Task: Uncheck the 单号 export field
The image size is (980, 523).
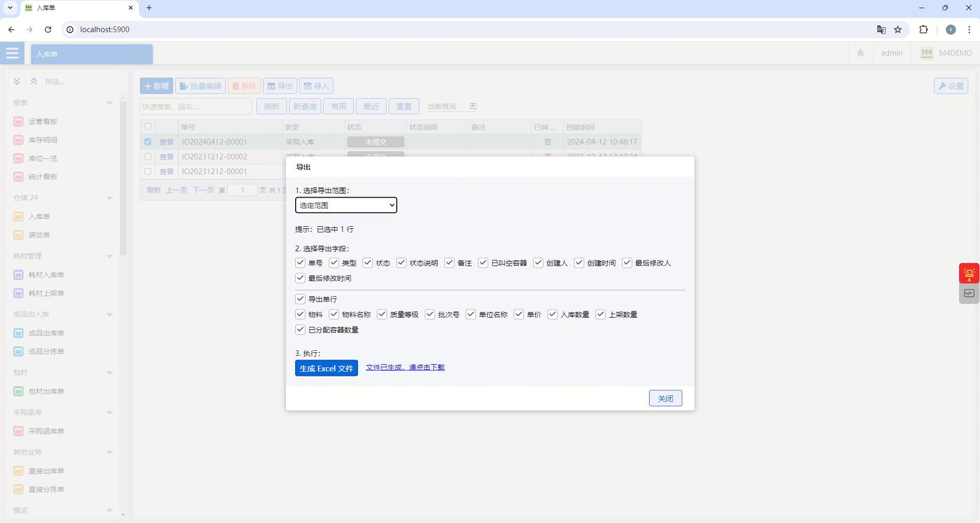Action: [300, 263]
